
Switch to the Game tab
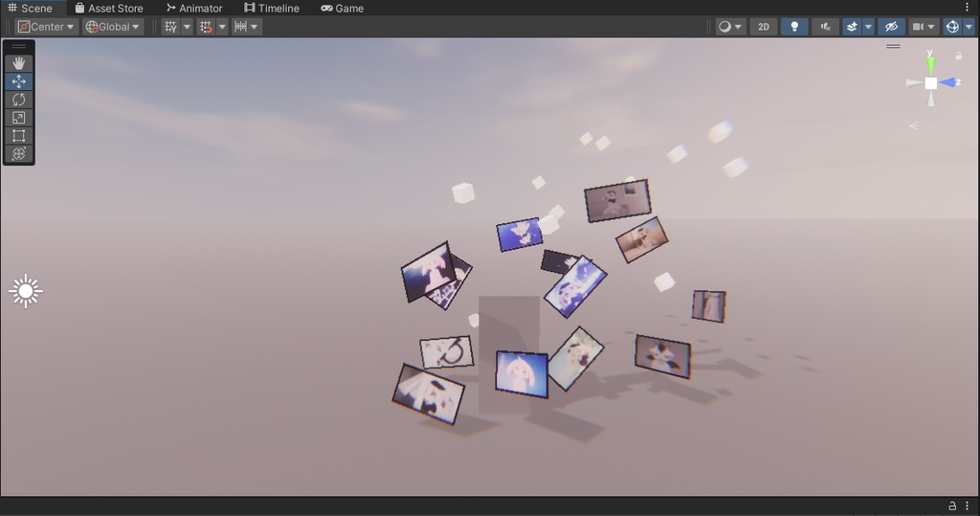point(343,8)
